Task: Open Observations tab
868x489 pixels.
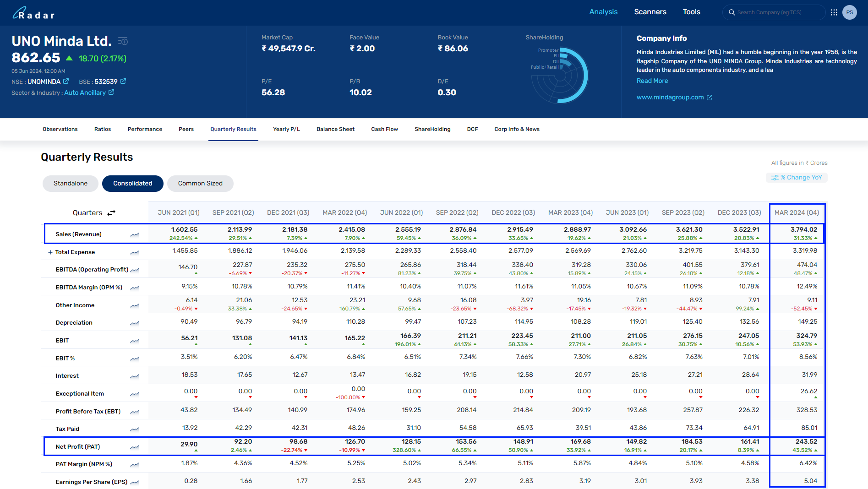Action: 60,129
